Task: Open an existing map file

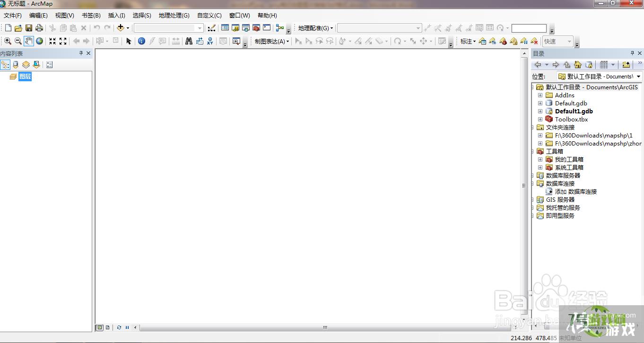Action: pyautogui.click(x=18, y=28)
